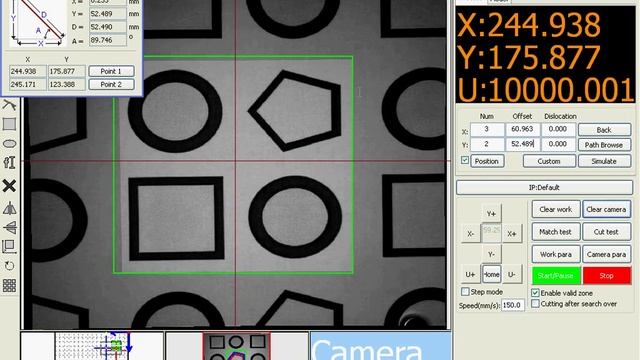Click the size/scale tool
The height and width of the screenshot is (360, 640).
point(9,246)
